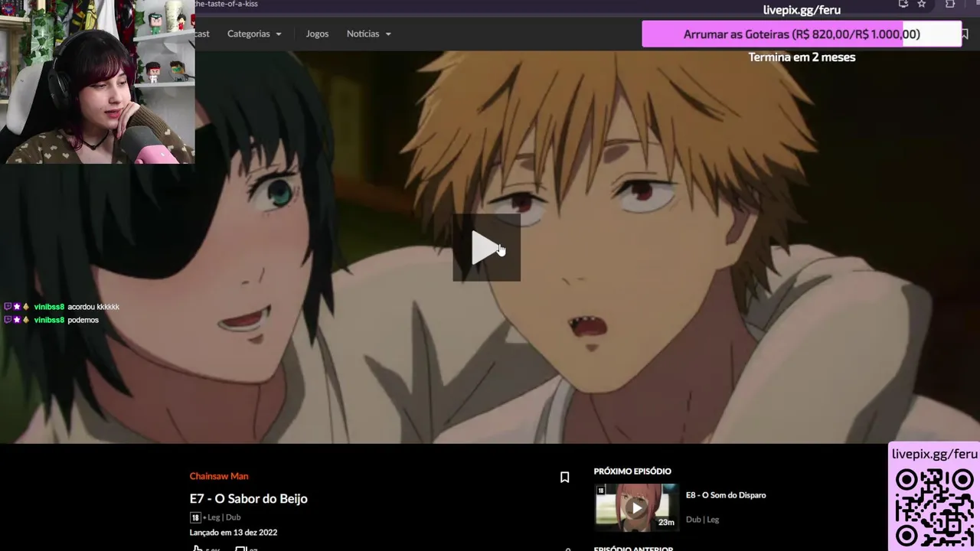Open the browser extensions puzzle icon

point(950,4)
